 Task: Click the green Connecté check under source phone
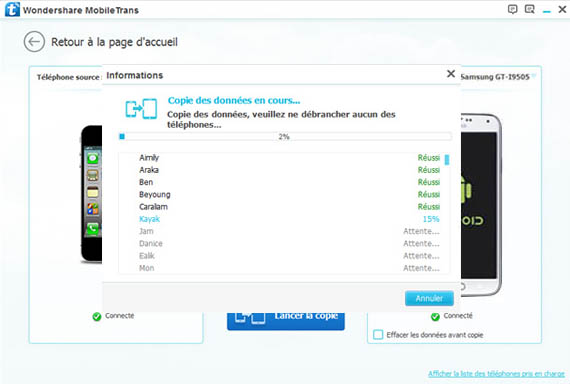point(96,317)
